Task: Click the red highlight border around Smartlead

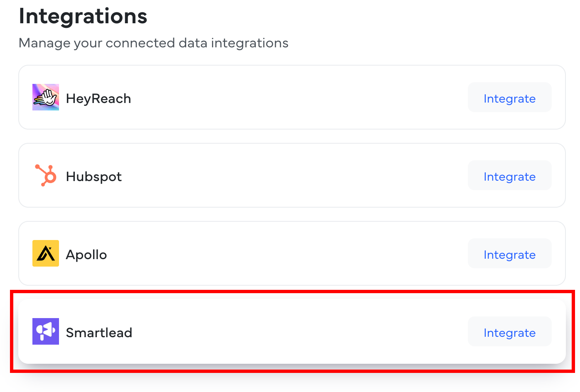Action: [x=291, y=292]
